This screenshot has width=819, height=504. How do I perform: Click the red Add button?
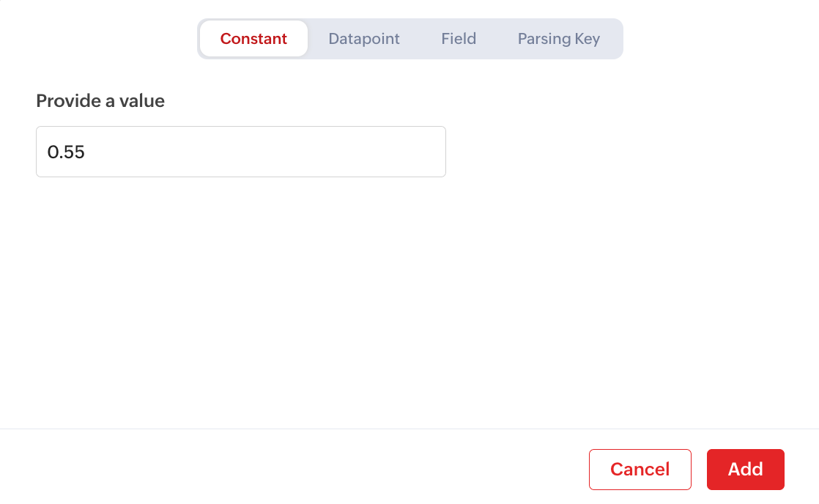tap(745, 469)
